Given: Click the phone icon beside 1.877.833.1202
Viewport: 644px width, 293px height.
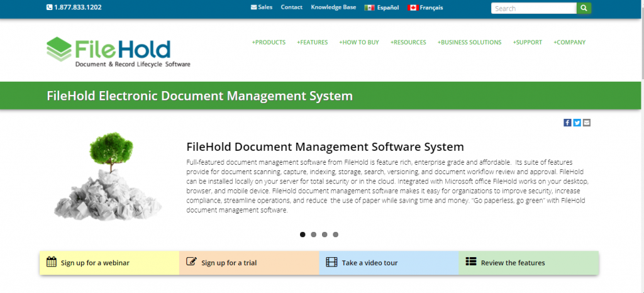Looking at the screenshot, I should (49, 8).
